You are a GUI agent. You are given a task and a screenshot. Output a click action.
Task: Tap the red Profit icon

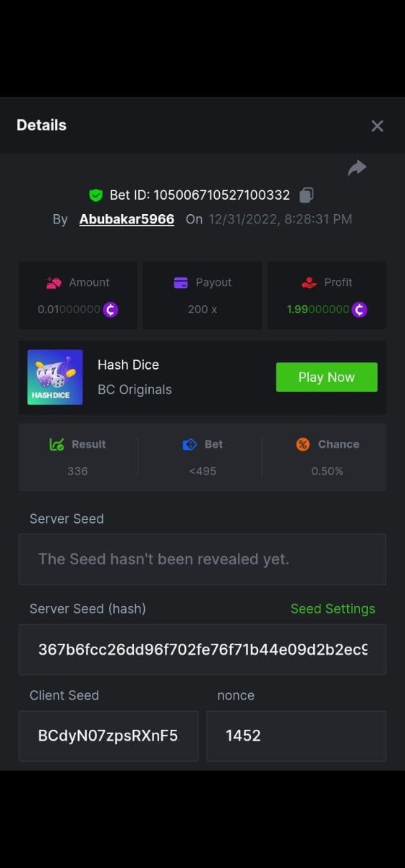click(x=310, y=283)
